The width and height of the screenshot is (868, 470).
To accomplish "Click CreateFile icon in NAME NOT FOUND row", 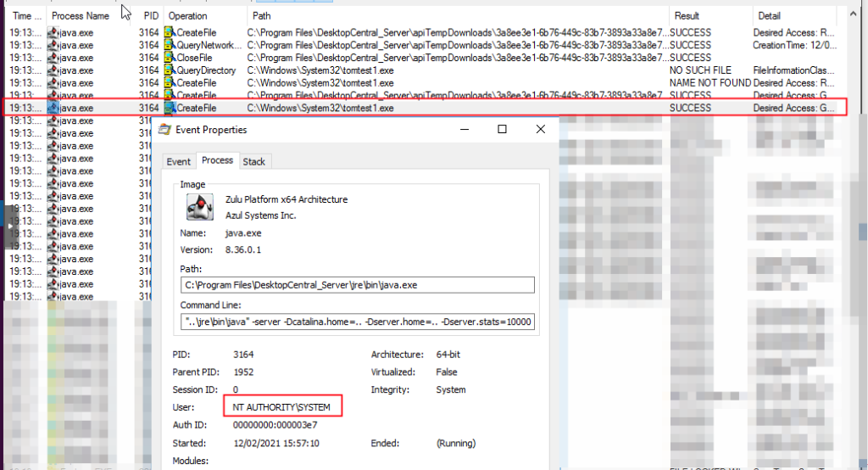I will pyautogui.click(x=170, y=83).
